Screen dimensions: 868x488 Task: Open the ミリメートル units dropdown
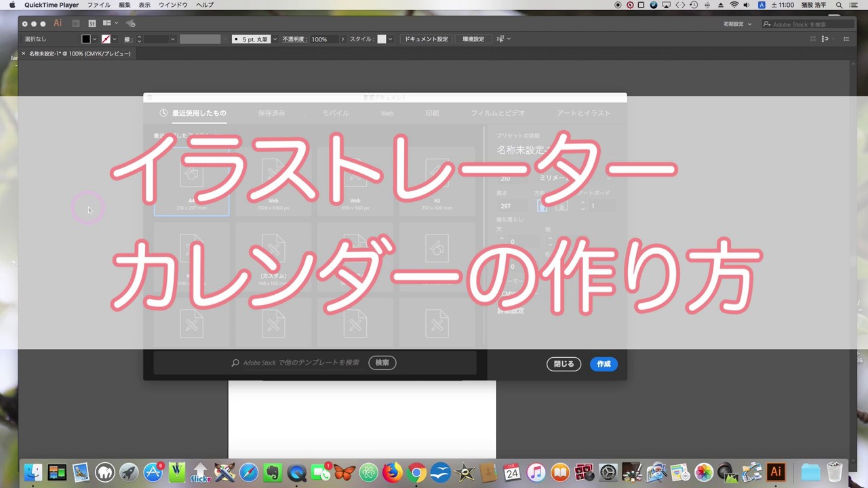[573, 178]
